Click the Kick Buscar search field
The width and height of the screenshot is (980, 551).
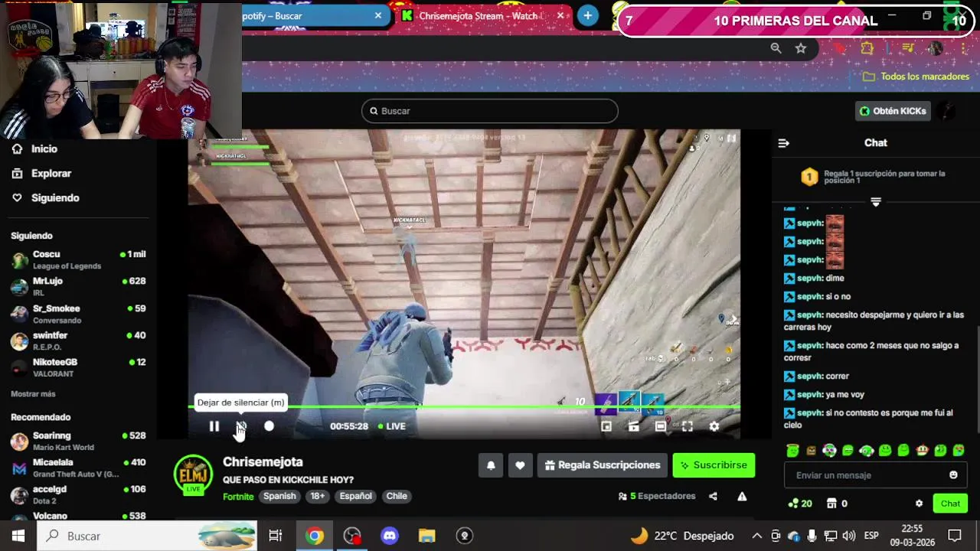click(489, 111)
